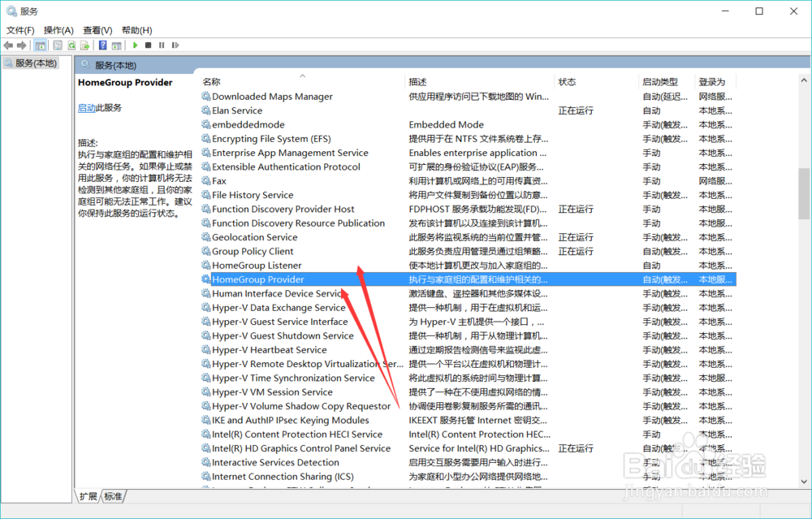Pause the service using pause icon

coord(162,45)
